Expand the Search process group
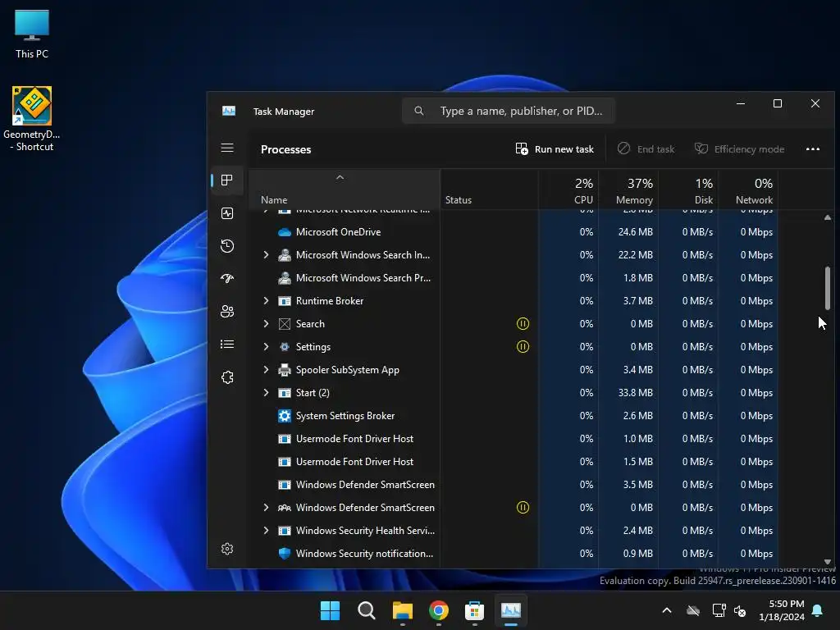Screen dimensions: 840x630 click(x=266, y=323)
